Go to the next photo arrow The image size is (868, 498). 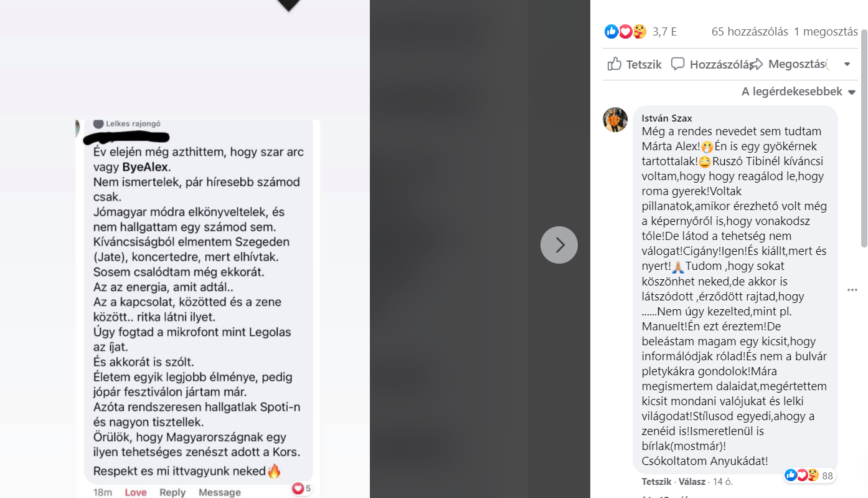(559, 244)
